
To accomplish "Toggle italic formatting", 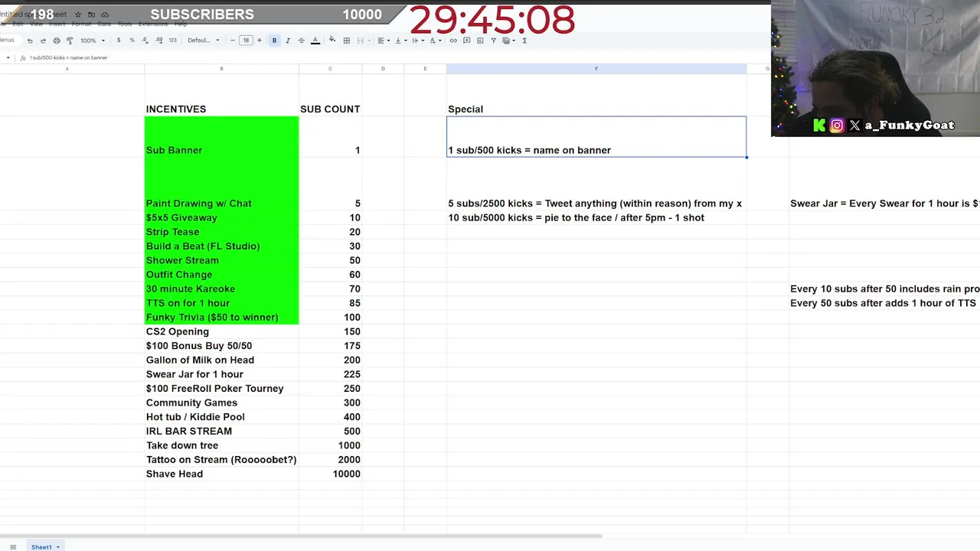I will tap(288, 41).
